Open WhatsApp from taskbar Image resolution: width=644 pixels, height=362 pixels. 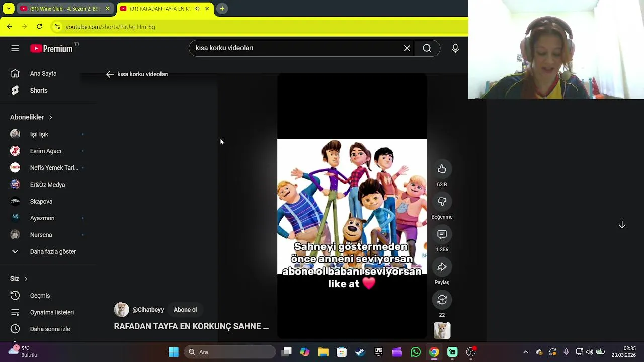(x=415, y=352)
